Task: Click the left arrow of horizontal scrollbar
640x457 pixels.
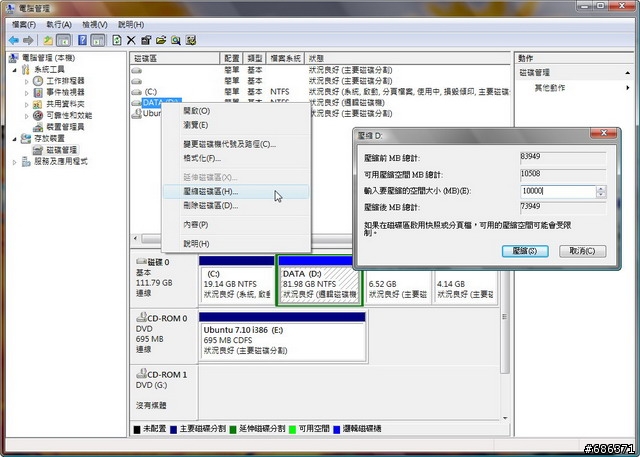Action: click(136, 239)
